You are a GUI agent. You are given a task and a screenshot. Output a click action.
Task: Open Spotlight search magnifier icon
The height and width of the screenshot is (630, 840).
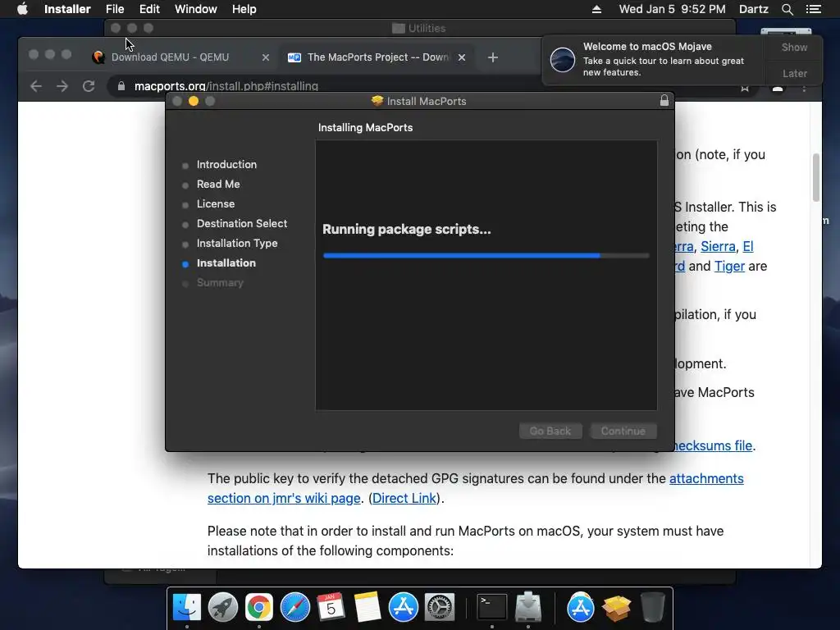(x=787, y=9)
